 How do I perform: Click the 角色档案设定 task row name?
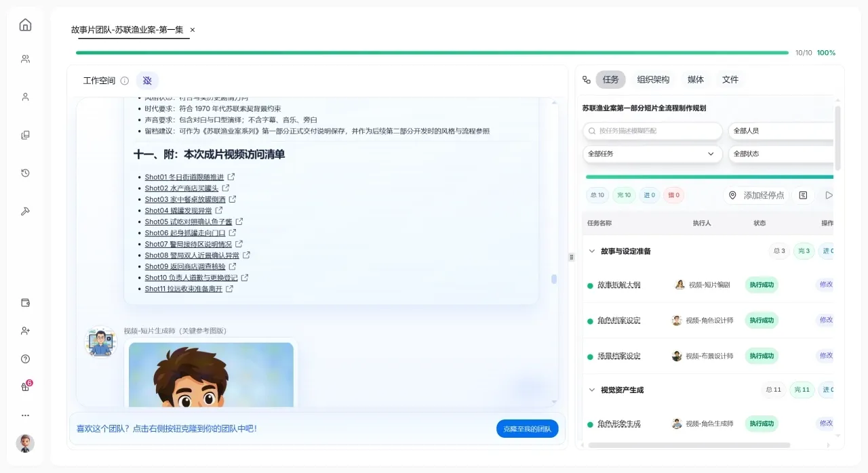618,321
